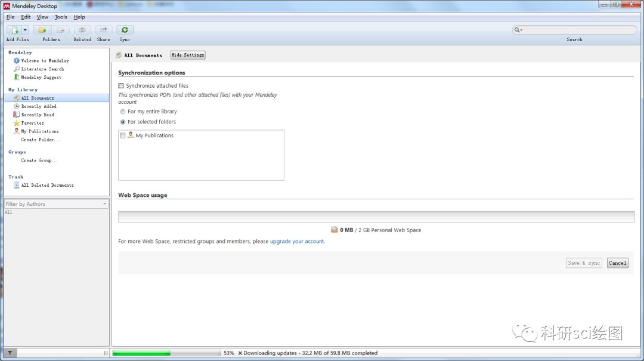Enable Synchronize attached files checkbox
This screenshot has width=644, height=361.
pos(121,86)
